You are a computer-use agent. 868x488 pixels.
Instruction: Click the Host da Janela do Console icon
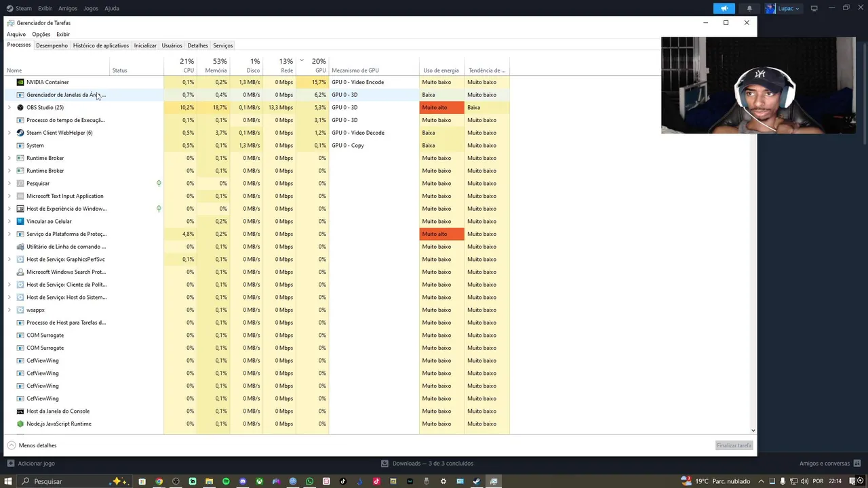20,411
